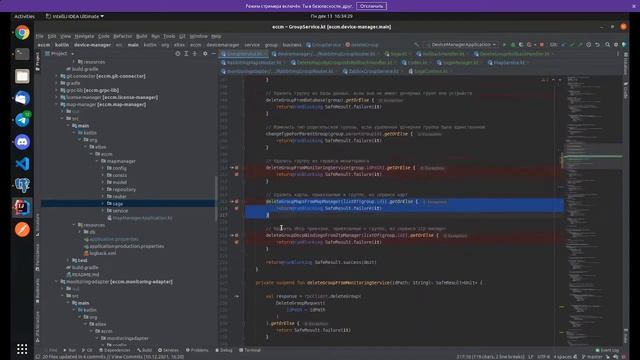Run DeviceManagerApplication with the green play icon
640x360 pixels.
click(504, 44)
